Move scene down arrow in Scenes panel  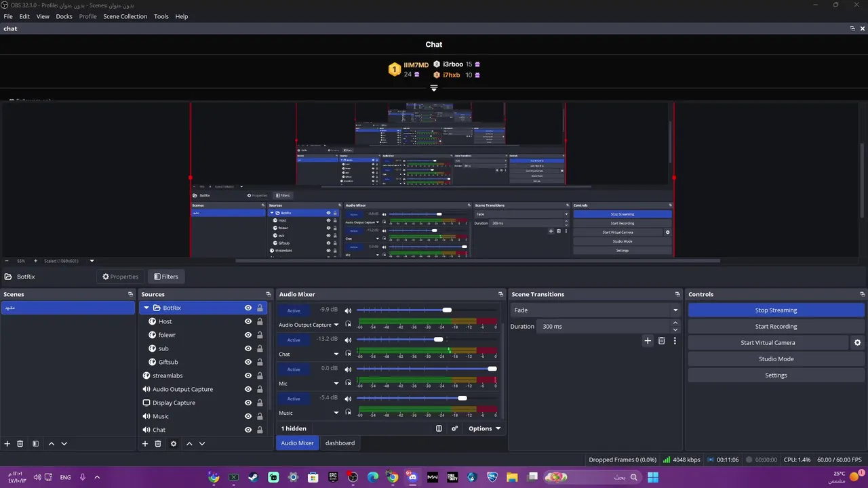[x=64, y=443]
